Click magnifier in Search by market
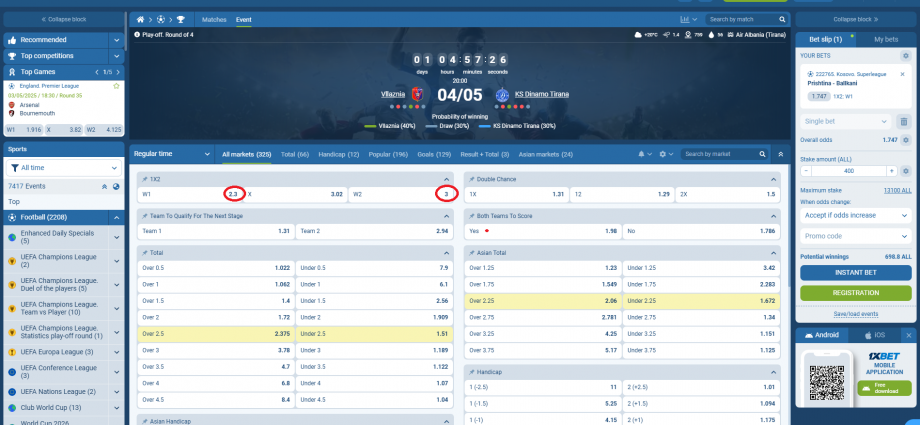Viewport: 920px width, 425px height. 762,154
